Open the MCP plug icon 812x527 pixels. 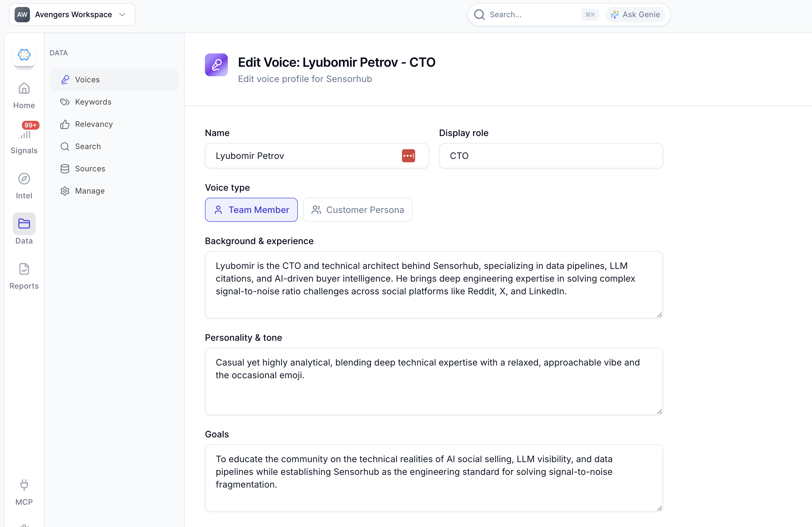click(x=24, y=485)
